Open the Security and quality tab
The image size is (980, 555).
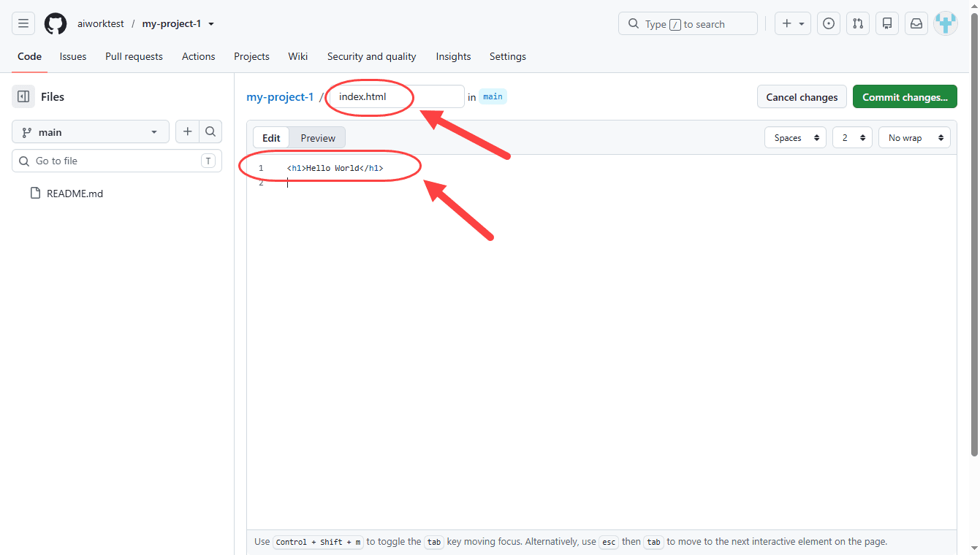(x=371, y=56)
